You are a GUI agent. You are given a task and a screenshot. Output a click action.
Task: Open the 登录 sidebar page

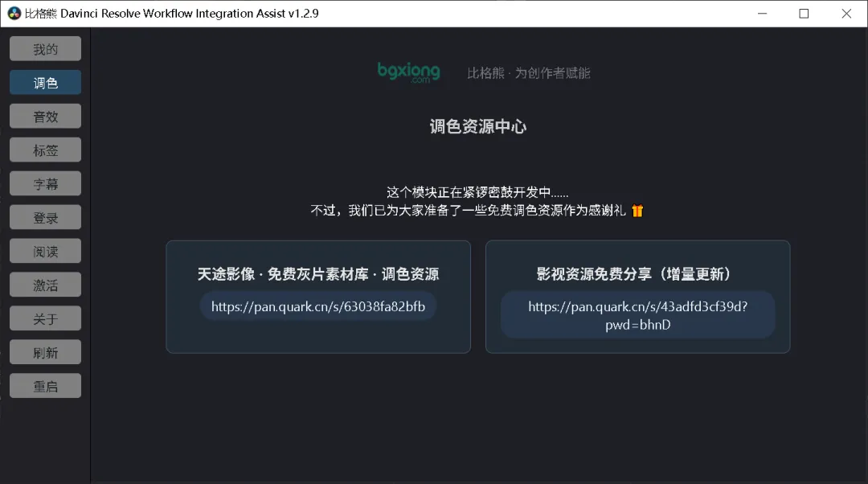pyautogui.click(x=45, y=218)
